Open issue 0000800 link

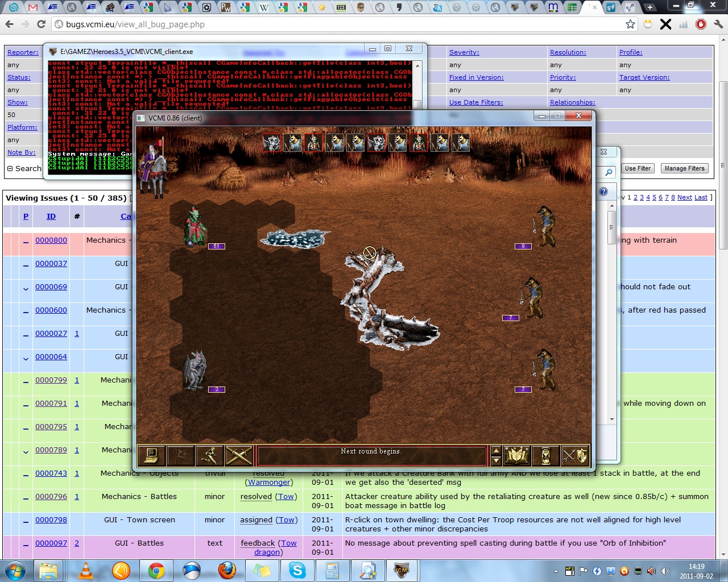click(51, 240)
